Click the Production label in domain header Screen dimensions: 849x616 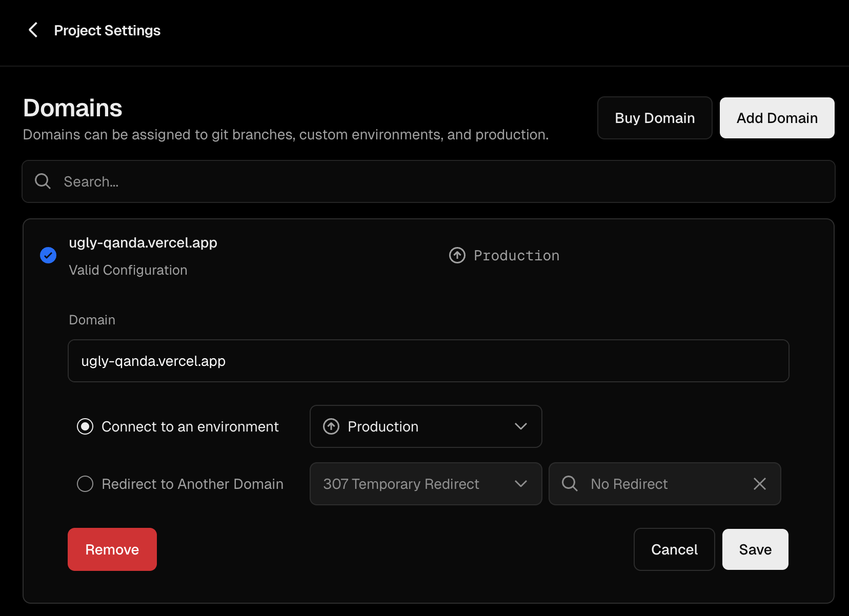(516, 255)
